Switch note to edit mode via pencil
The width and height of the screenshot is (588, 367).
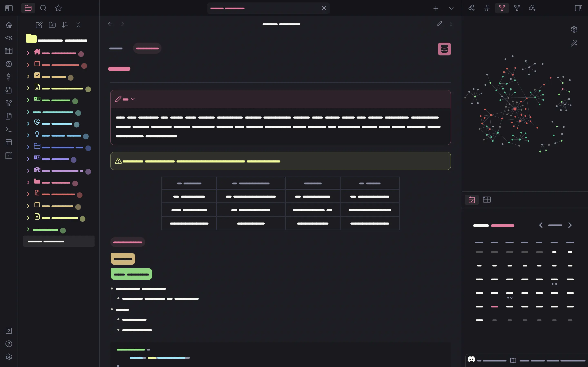pyautogui.click(x=439, y=24)
